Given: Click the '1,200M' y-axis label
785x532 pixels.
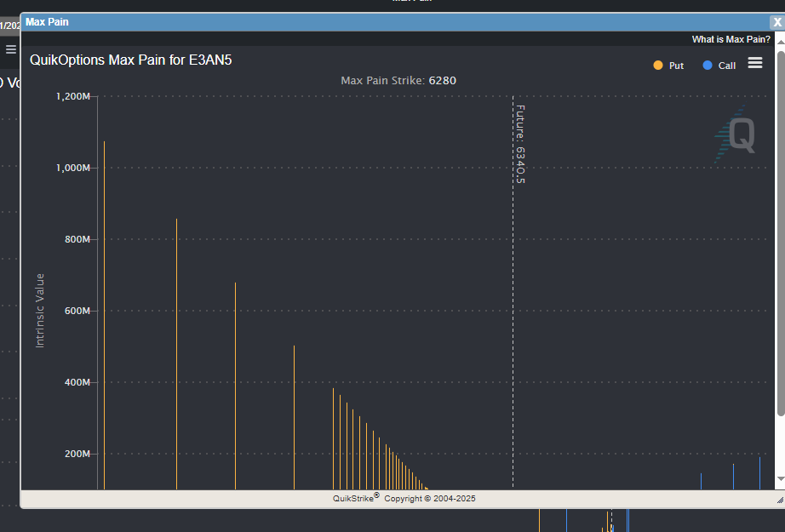Looking at the screenshot, I should 73,96.
